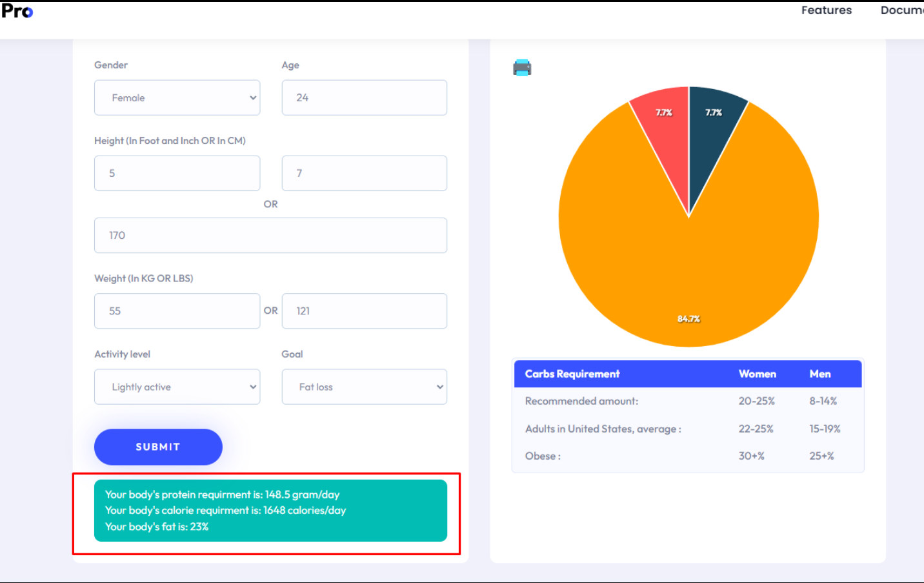Viewport: 924px width, 583px height.
Task: Click the 30+% Women obese value
Action: click(752, 456)
